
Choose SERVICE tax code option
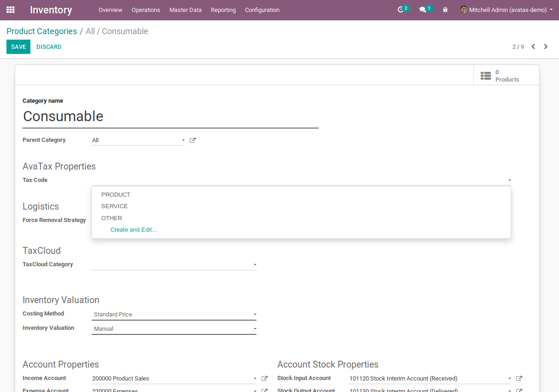pos(115,206)
